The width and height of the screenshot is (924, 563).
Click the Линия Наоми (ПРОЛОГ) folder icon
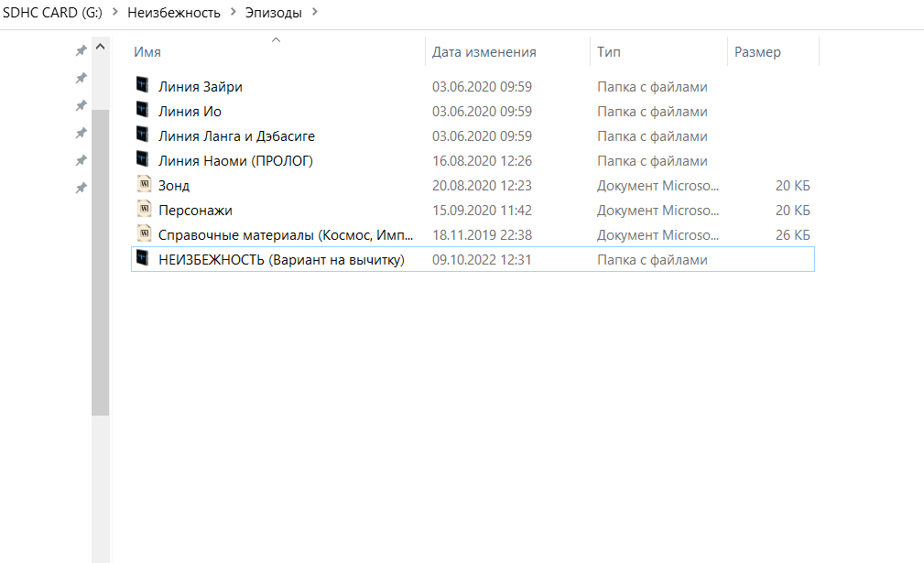point(143,159)
